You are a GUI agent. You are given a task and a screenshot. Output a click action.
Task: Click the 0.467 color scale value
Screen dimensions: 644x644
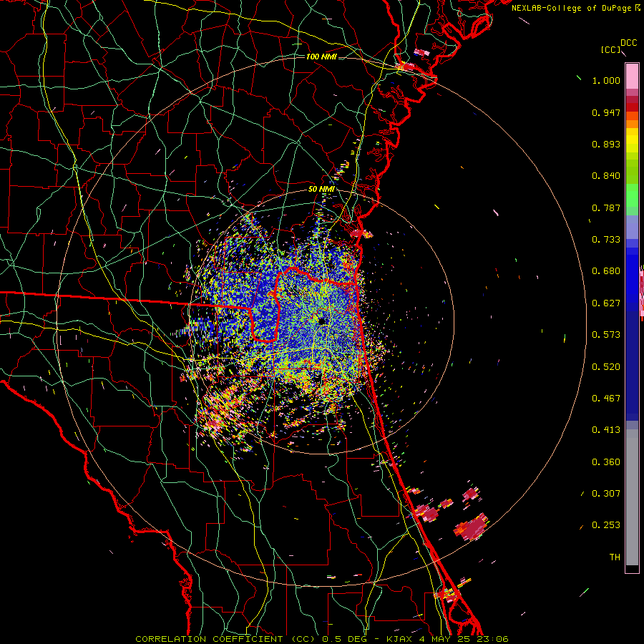tap(606, 399)
